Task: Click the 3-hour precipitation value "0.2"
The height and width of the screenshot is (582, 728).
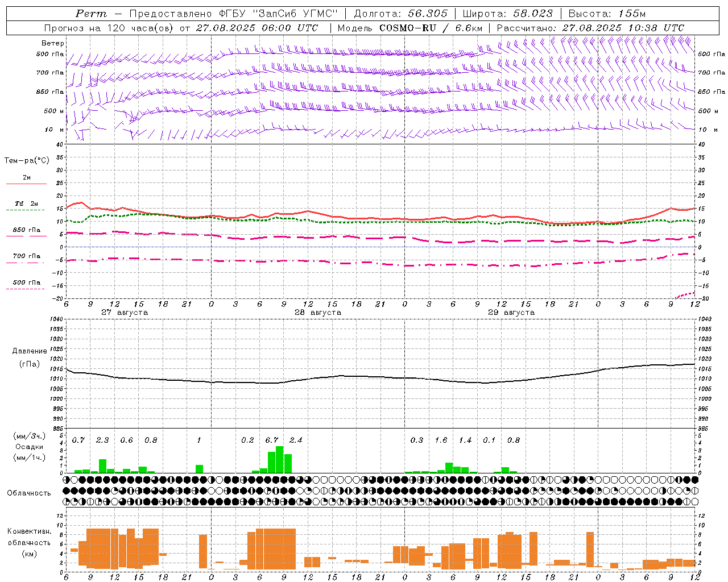Action: coord(247,440)
